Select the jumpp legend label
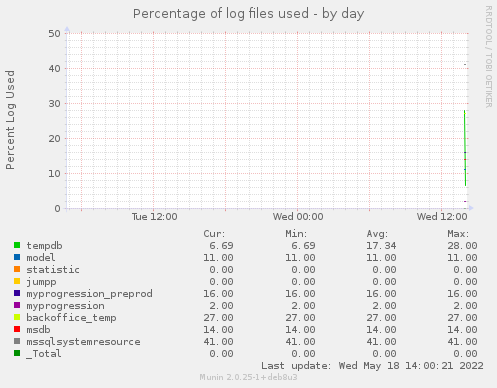This screenshot has height=388, width=497. click(x=41, y=282)
